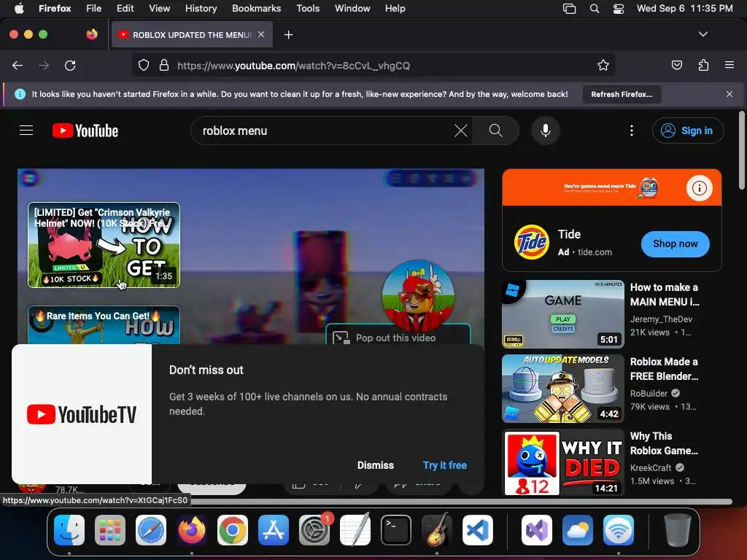Open How to make a MAIN MENU thumbnail
Viewport: 747px width, 560px height.
coord(563,314)
